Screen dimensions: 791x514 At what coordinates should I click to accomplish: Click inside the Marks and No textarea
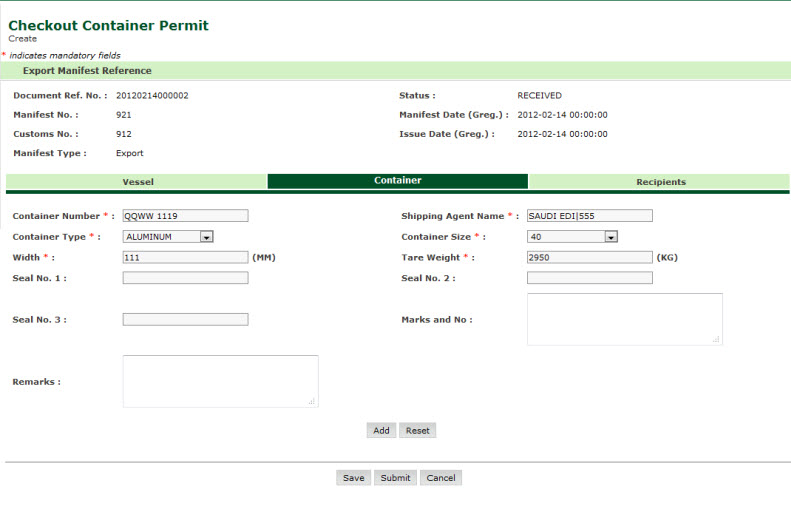pos(623,319)
